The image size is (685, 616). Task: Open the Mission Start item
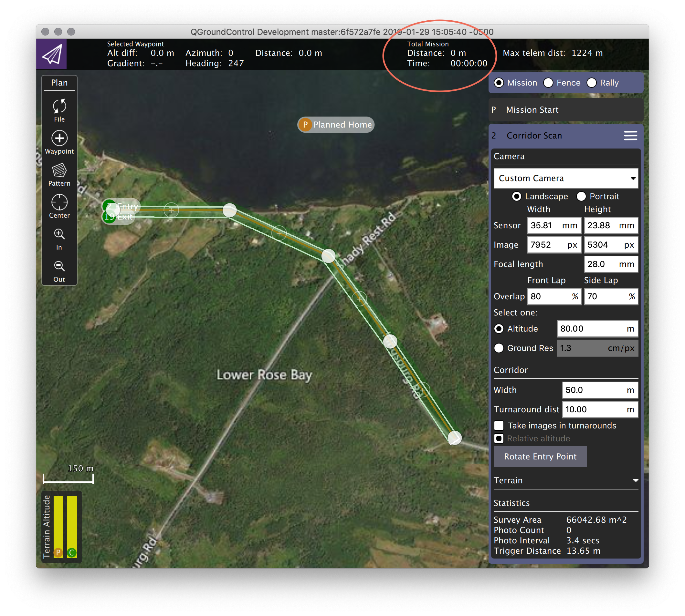pyautogui.click(x=566, y=110)
